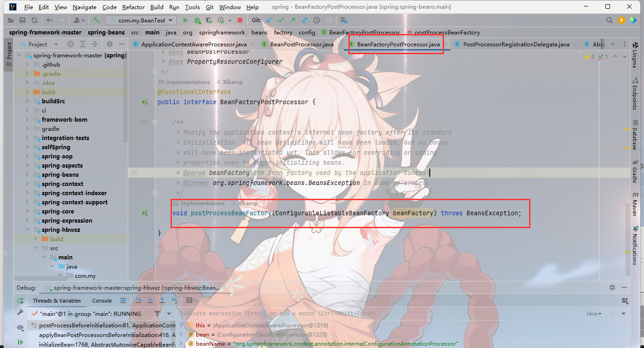This screenshot has width=644, height=348.
Task: Resume program in the debug sidebar
Action: click(20, 342)
